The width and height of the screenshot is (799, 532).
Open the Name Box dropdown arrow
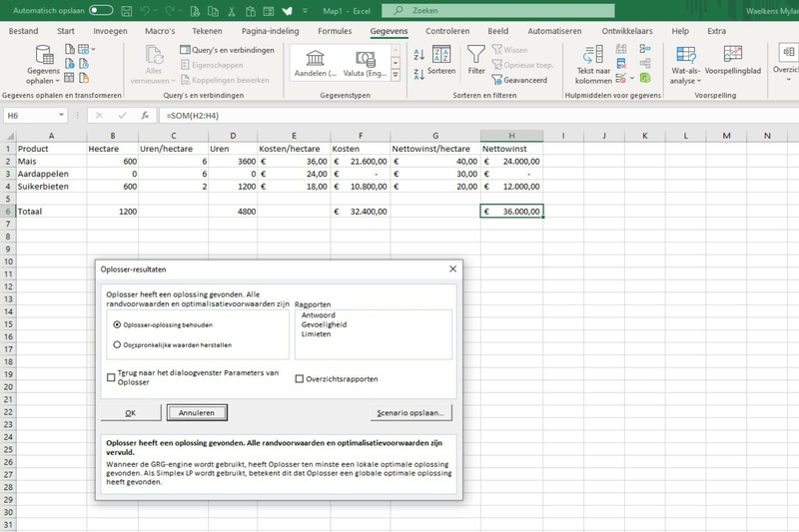[x=62, y=115]
